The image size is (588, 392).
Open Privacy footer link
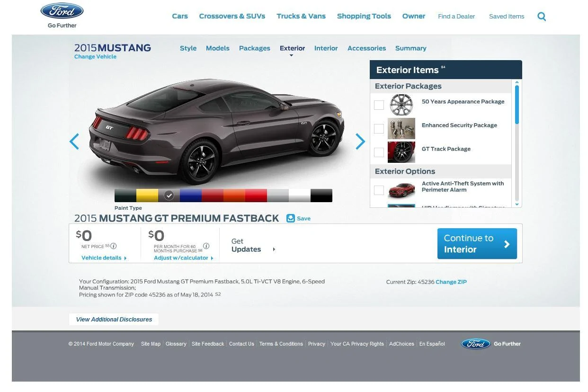point(317,344)
